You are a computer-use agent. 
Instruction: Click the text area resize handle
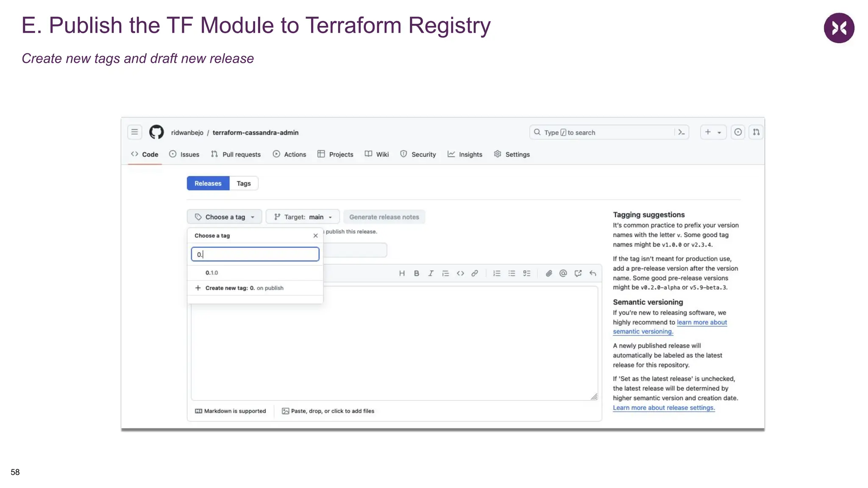tap(594, 397)
